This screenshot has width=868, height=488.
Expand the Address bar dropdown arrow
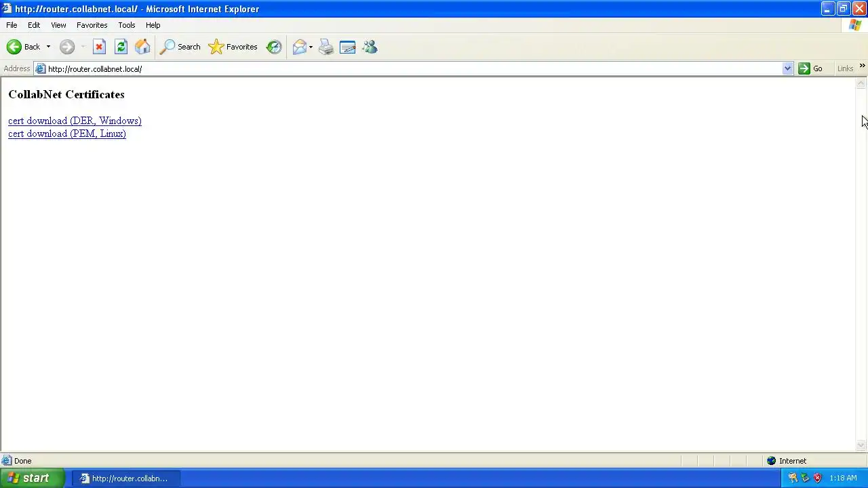point(787,68)
